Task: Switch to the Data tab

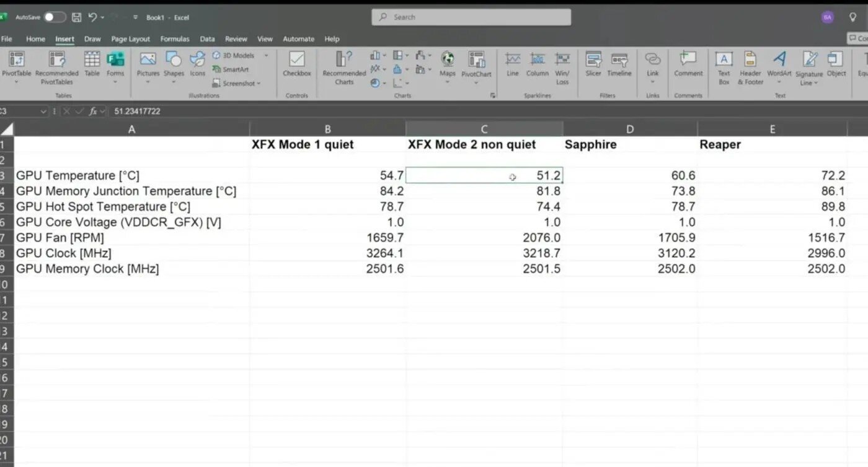Action: point(207,39)
